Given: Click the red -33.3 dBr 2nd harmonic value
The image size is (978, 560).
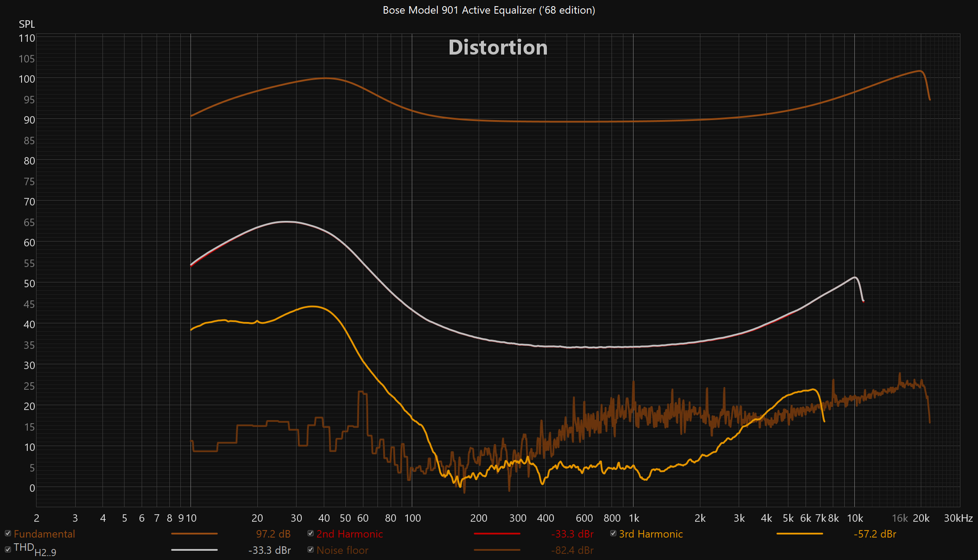Looking at the screenshot, I should coord(572,534).
